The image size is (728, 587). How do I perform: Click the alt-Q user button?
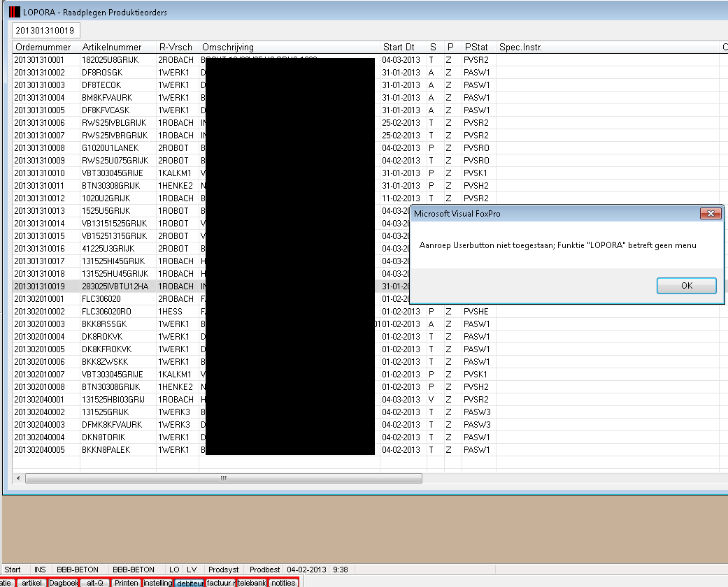point(95,583)
